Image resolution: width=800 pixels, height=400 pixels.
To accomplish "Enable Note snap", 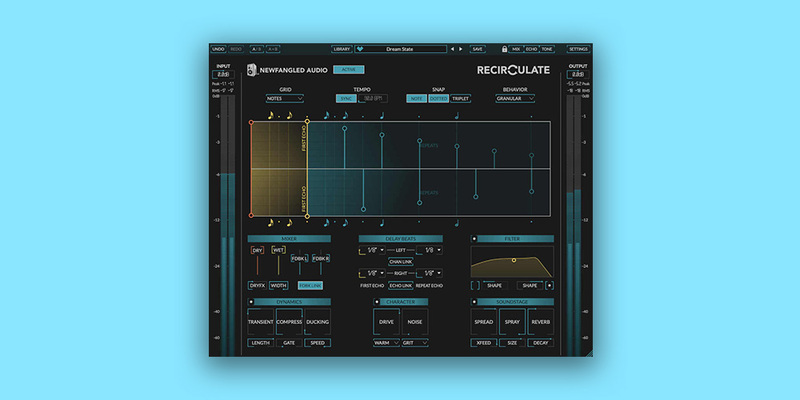I will [417, 98].
